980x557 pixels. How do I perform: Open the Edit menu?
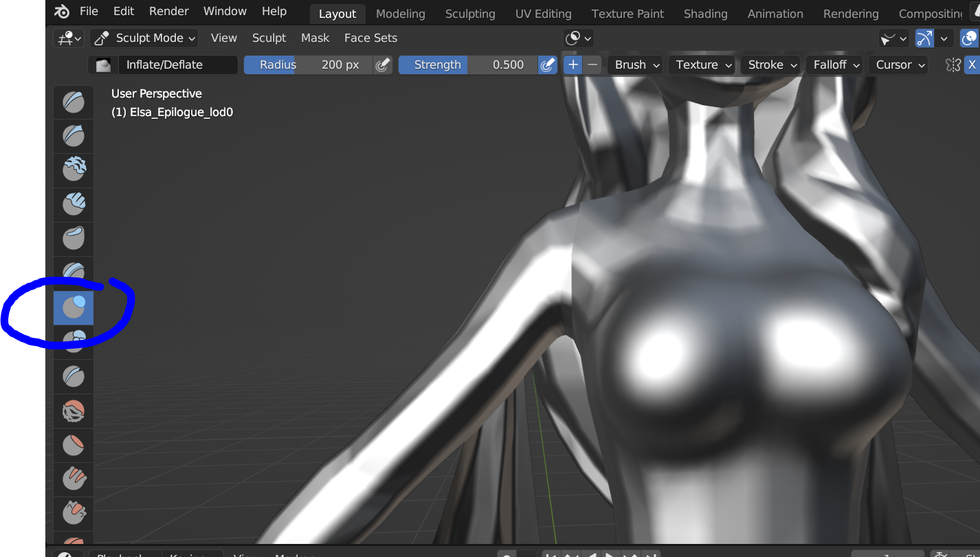click(124, 12)
